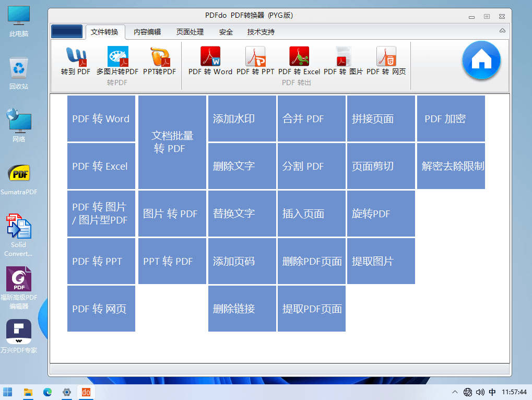
Task: Show hidden tray icons chevron
Action: [x=455, y=392]
